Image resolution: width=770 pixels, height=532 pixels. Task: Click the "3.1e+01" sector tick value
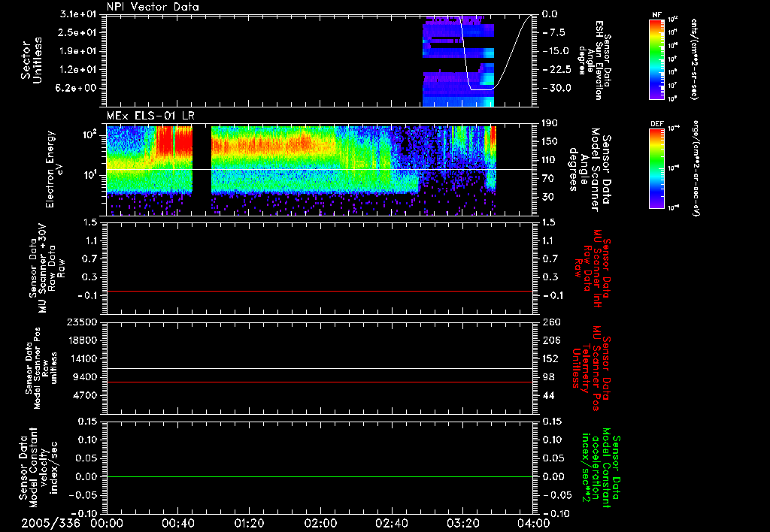(78, 14)
